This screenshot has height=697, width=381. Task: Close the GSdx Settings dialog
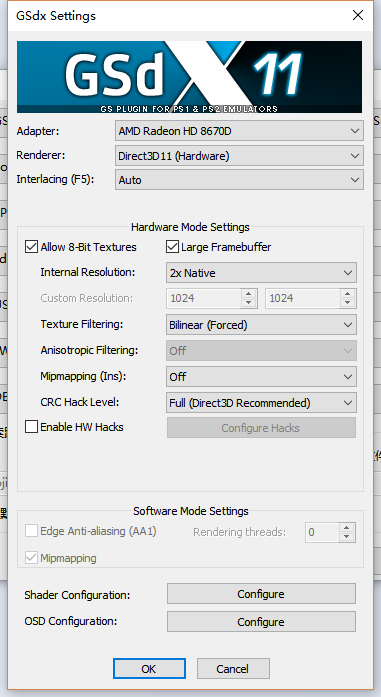[357, 16]
